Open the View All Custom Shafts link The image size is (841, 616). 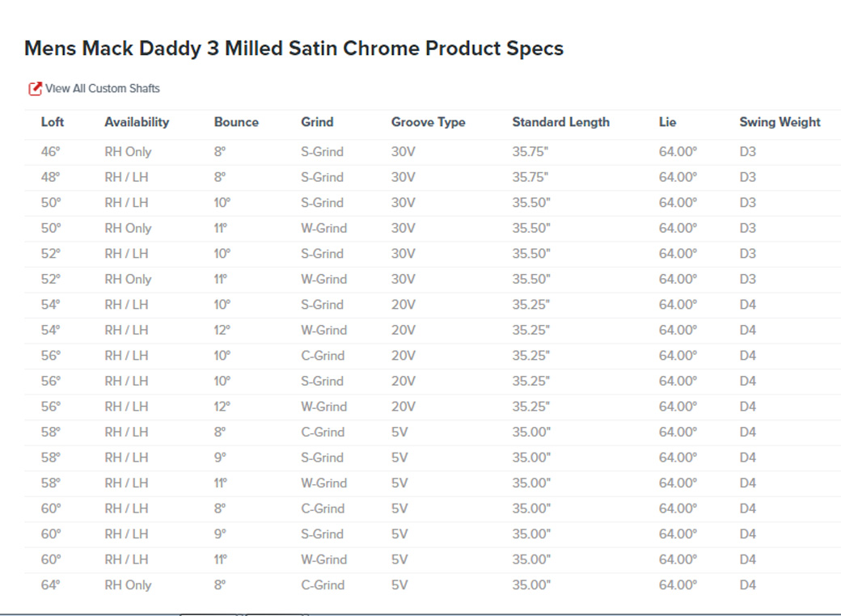click(103, 88)
